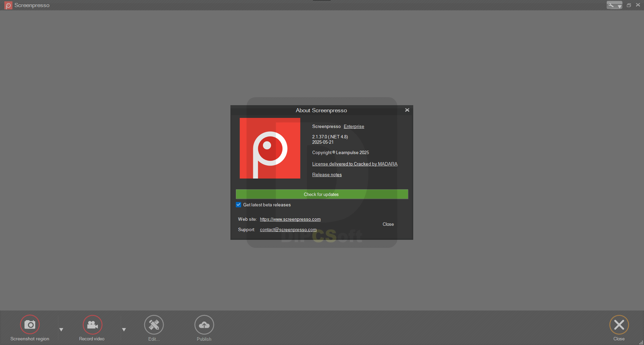
Task: Open the https://www.screenpresso.com website link
Action: point(290,219)
